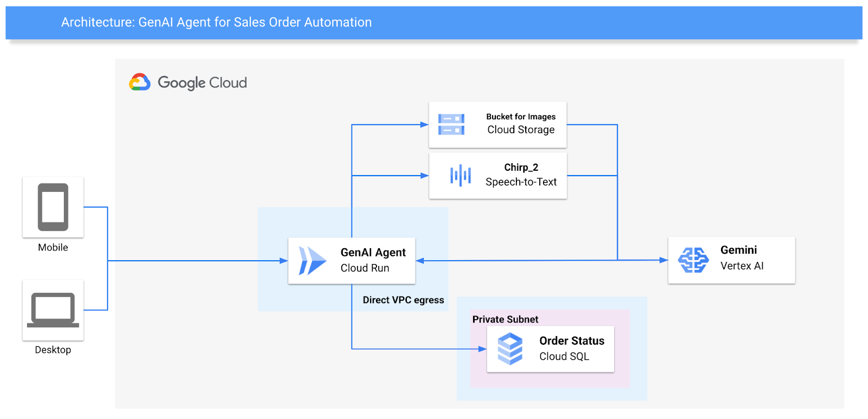868x419 pixels.
Task: Click the Cloud Storage bucket icon
Action: click(x=451, y=124)
